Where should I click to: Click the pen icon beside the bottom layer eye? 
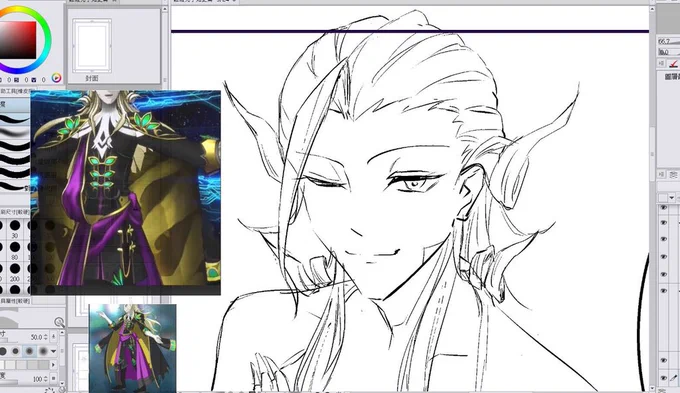[674, 378]
